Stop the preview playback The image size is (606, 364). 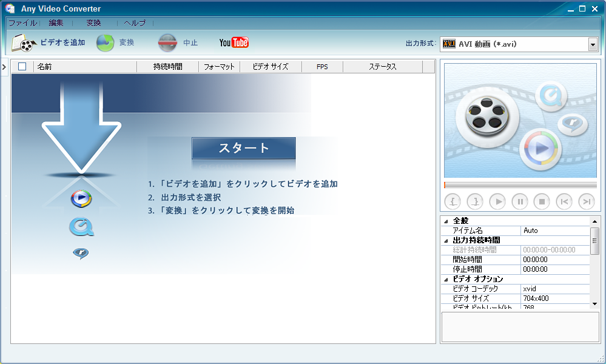point(542,201)
